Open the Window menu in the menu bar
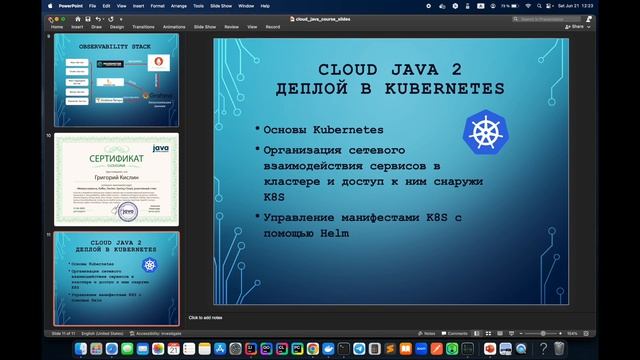 tap(246, 6)
